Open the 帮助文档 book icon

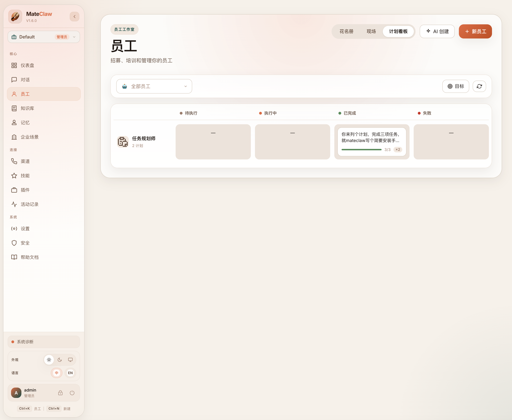tap(14, 257)
